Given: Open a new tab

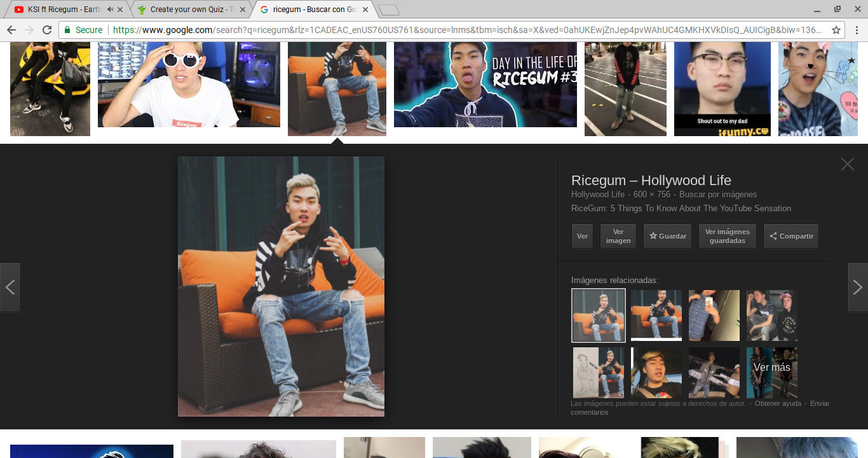Looking at the screenshot, I should [388, 10].
